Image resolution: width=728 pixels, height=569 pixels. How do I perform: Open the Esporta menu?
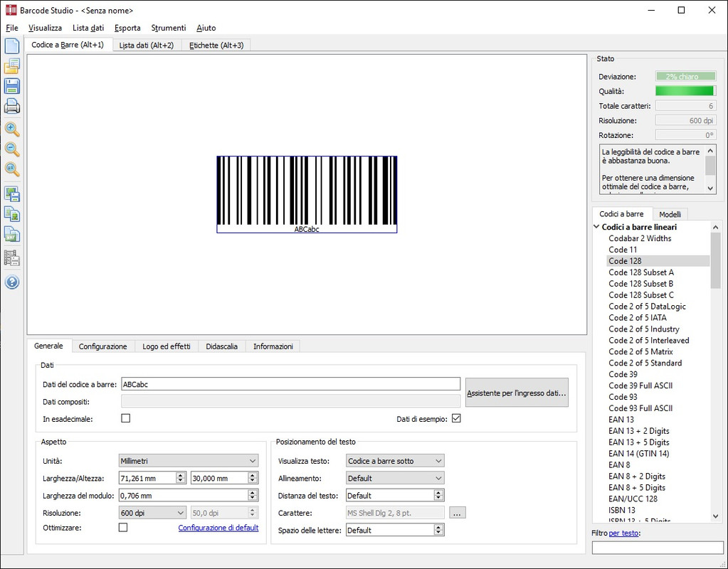127,28
